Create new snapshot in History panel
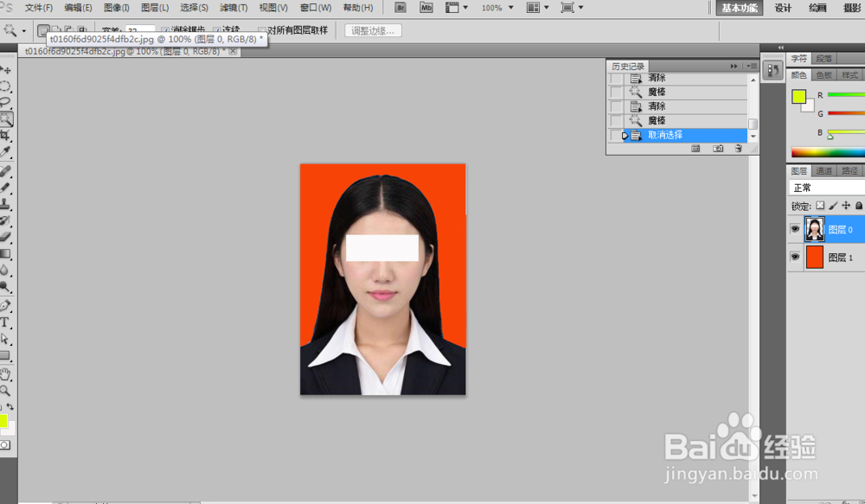 click(x=717, y=149)
